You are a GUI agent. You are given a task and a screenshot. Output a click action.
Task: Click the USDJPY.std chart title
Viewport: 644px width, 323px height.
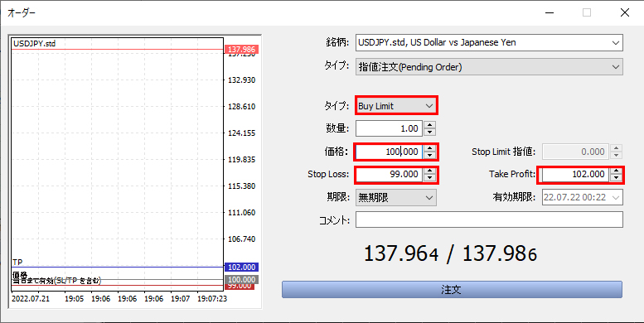point(35,43)
